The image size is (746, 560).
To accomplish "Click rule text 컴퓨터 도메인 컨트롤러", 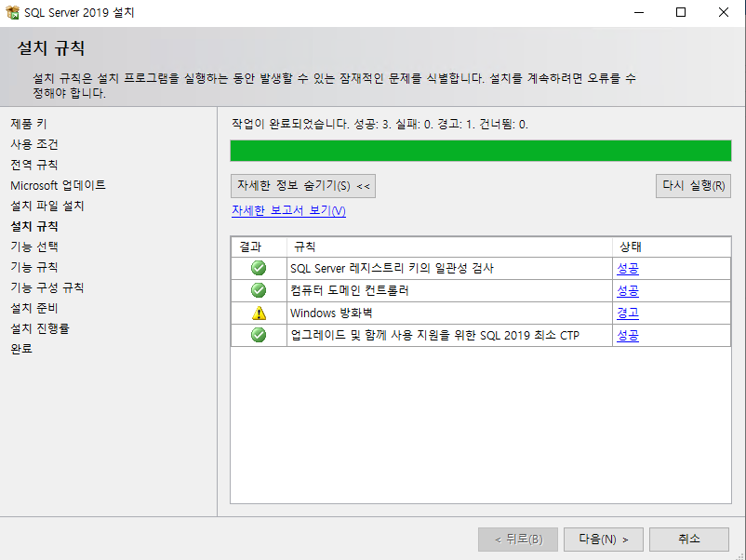I will pyautogui.click(x=350, y=291).
